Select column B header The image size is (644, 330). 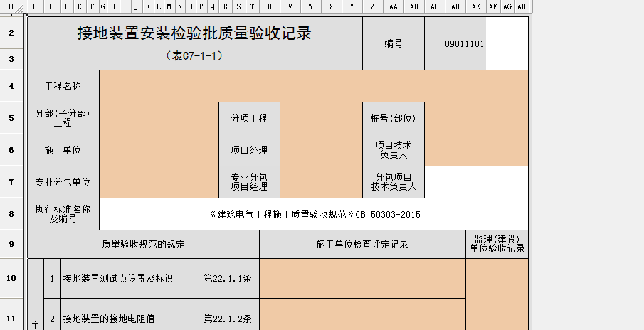(34, 6)
